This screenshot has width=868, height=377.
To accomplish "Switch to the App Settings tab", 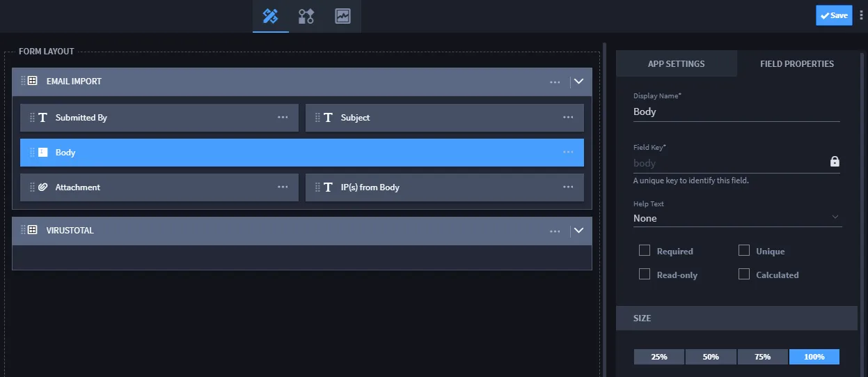I will [676, 63].
